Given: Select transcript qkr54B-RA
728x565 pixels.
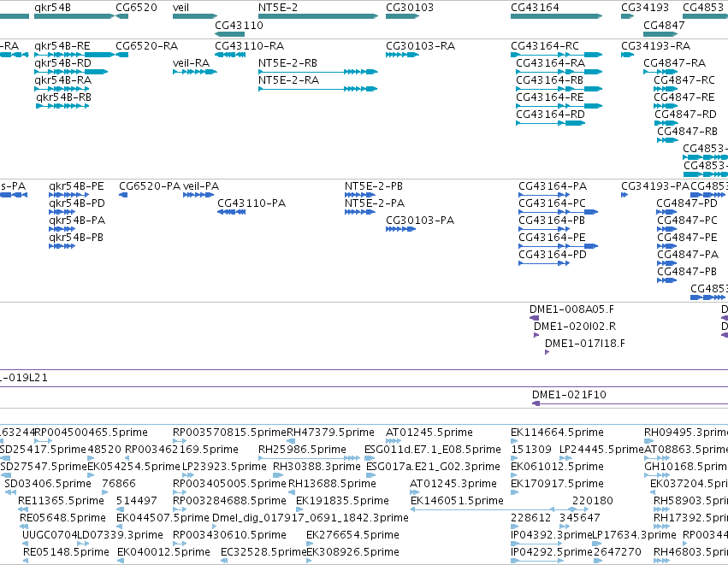Looking at the screenshot, I should pyautogui.click(x=62, y=80).
